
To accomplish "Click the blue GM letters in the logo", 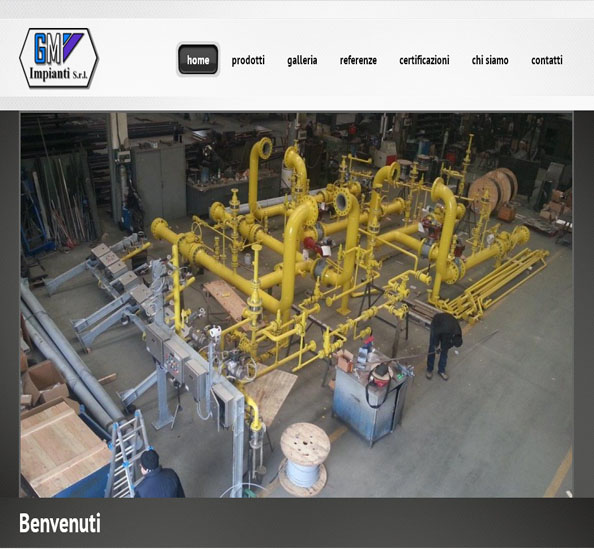I will (47, 48).
